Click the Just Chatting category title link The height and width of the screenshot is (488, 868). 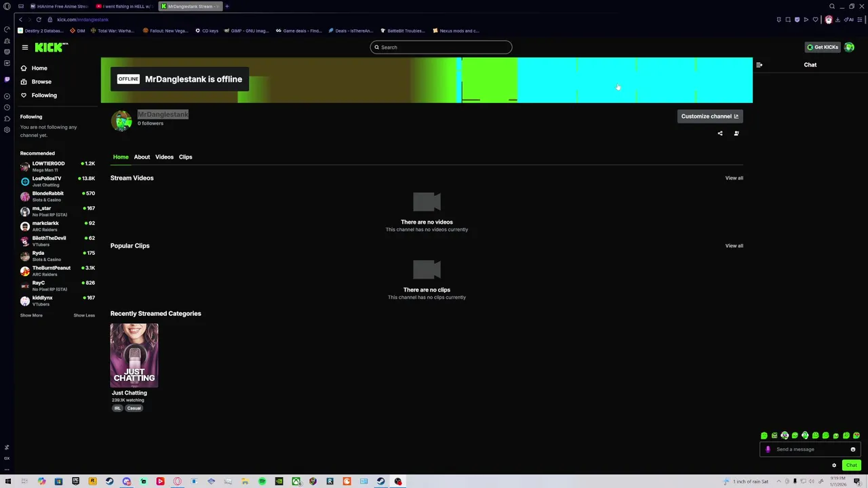click(x=129, y=393)
